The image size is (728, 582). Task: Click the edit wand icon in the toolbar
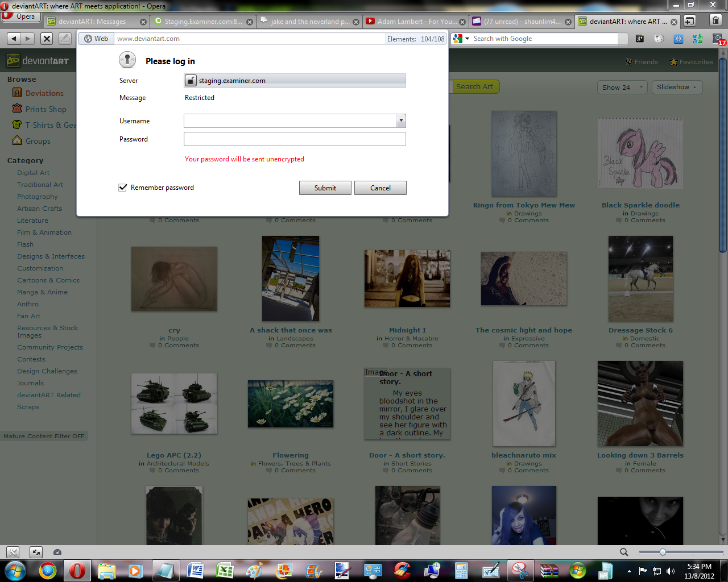[65, 39]
